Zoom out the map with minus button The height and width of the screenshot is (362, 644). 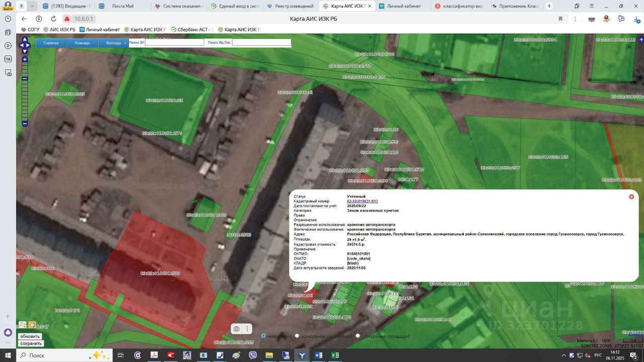tap(25, 124)
